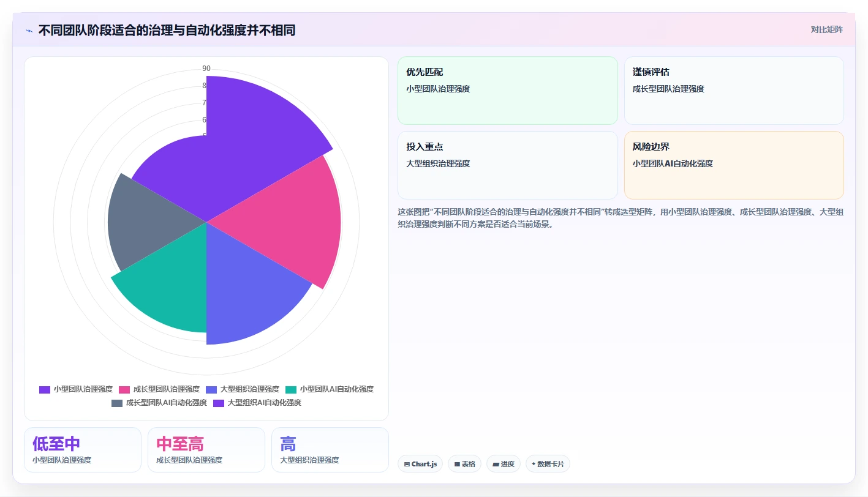Click the description paragraph starting with 这张图把

621,218
